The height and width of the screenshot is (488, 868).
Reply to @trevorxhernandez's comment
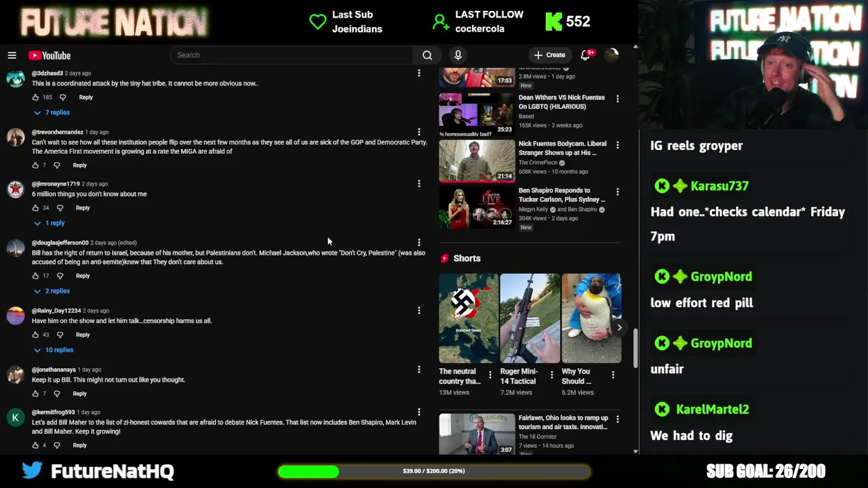(79, 165)
